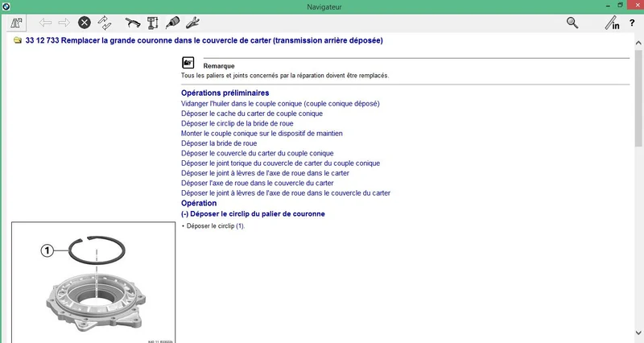Open link Monter le couple conique sur le dispositif

tap(262, 133)
